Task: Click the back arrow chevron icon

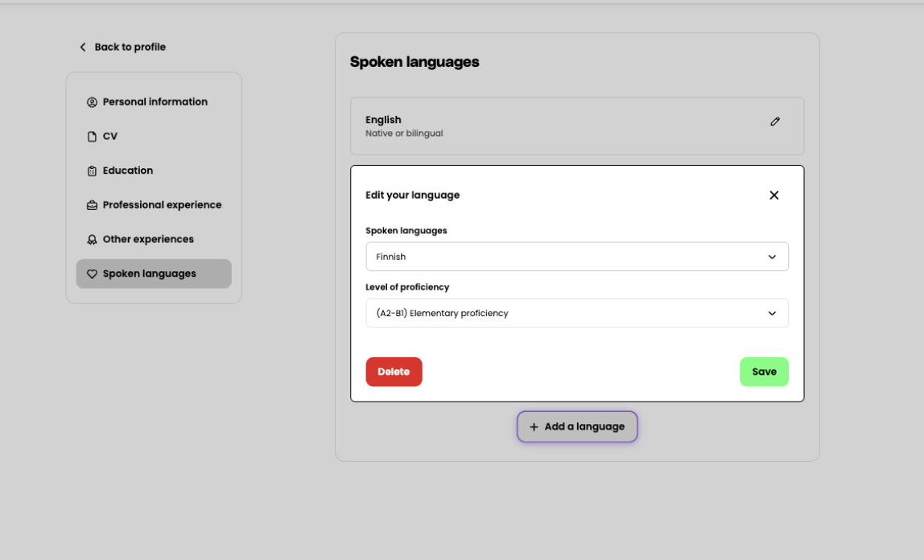Action: click(x=82, y=47)
